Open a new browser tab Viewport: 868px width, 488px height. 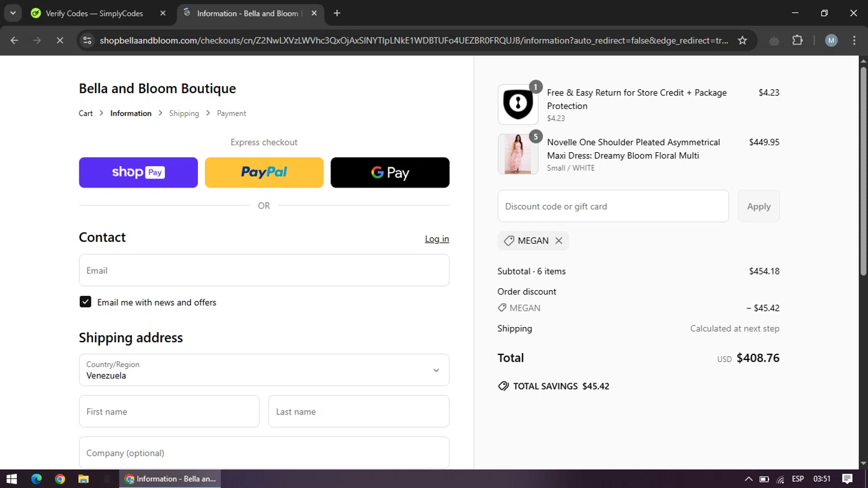click(x=337, y=13)
